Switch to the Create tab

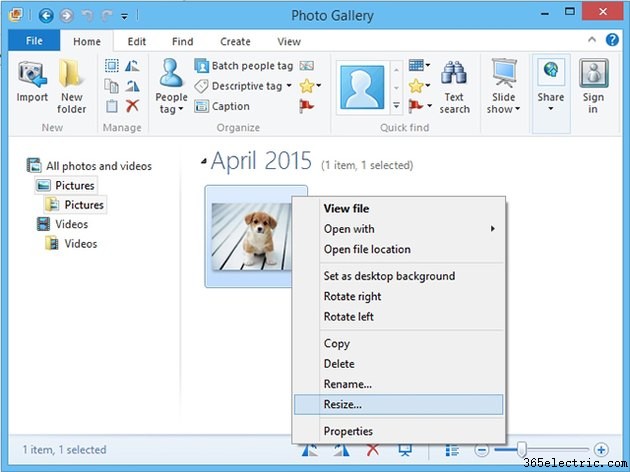click(235, 41)
